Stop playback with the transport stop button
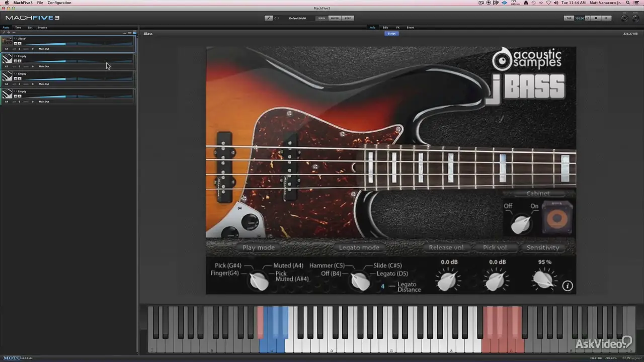 point(596,18)
